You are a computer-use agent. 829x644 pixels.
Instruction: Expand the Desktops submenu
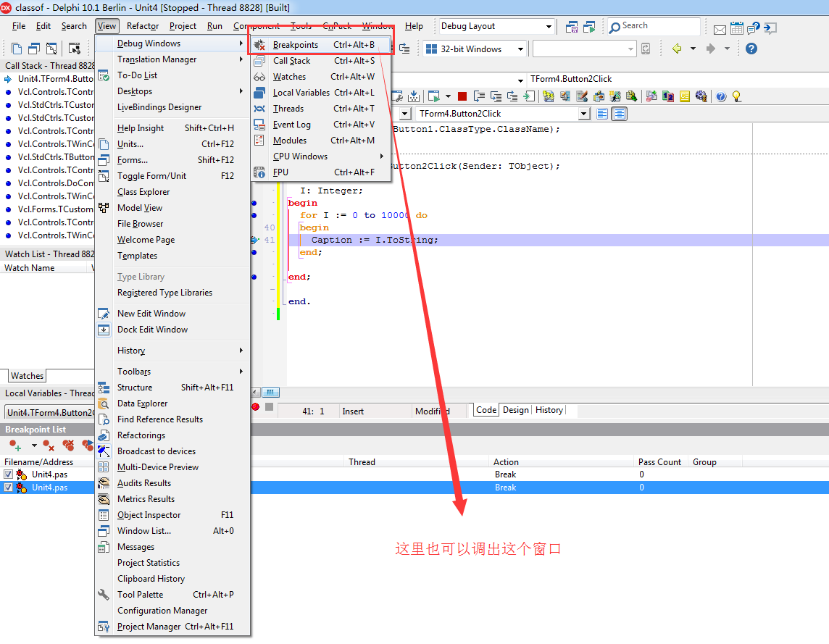172,91
